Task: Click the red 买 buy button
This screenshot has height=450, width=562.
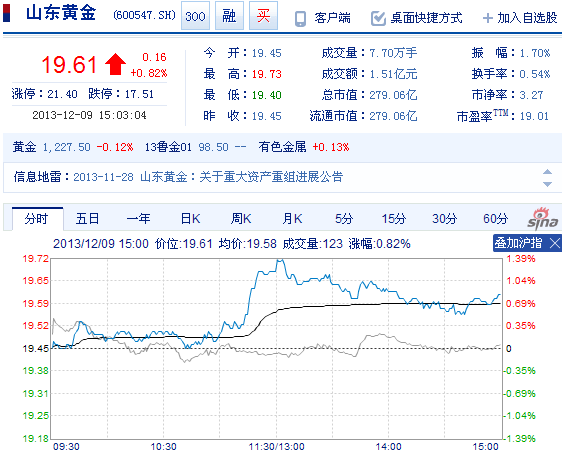Action: tap(263, 16)
